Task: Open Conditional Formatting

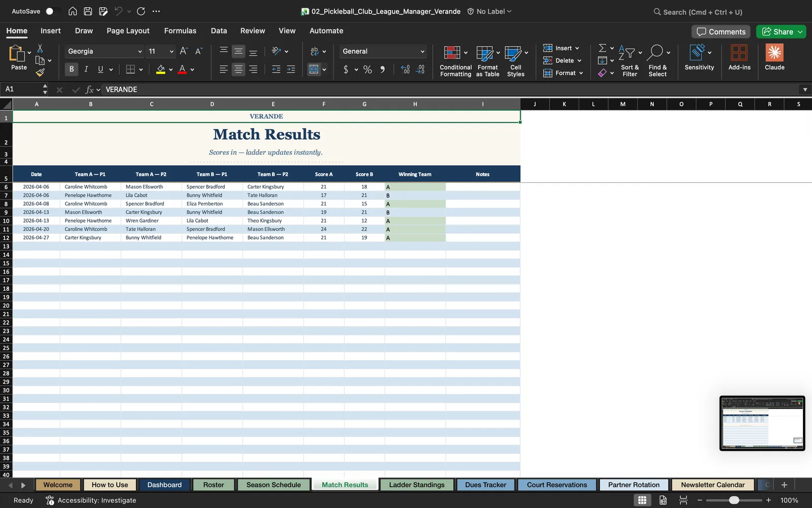Action: (455, 61)
